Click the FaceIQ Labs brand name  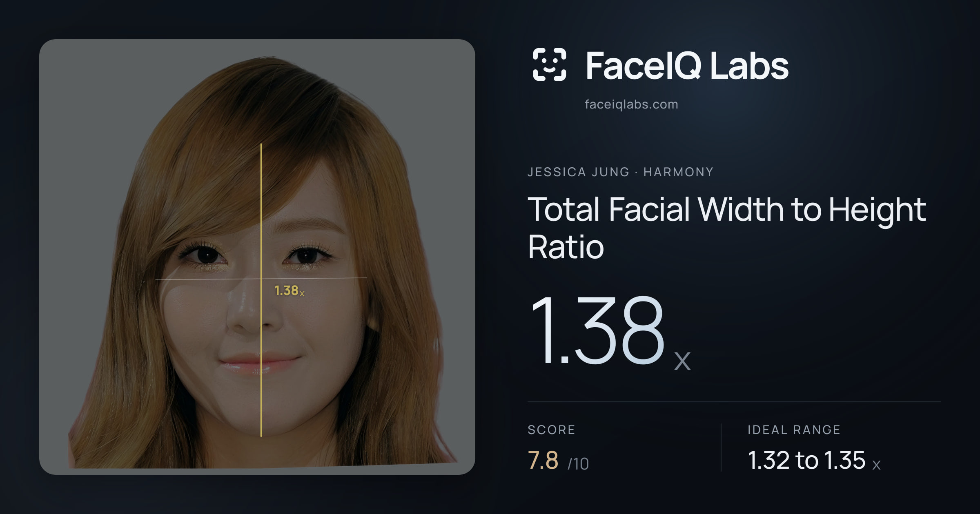(x=687, y=65)
